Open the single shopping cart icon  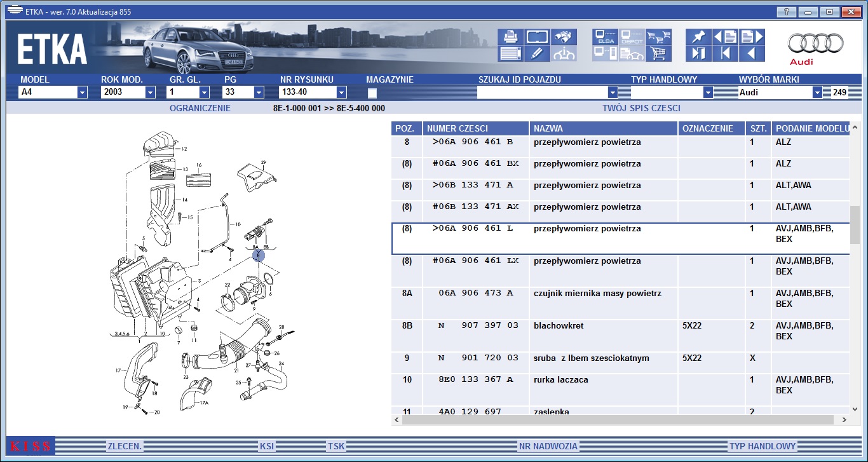click(659, 53)
